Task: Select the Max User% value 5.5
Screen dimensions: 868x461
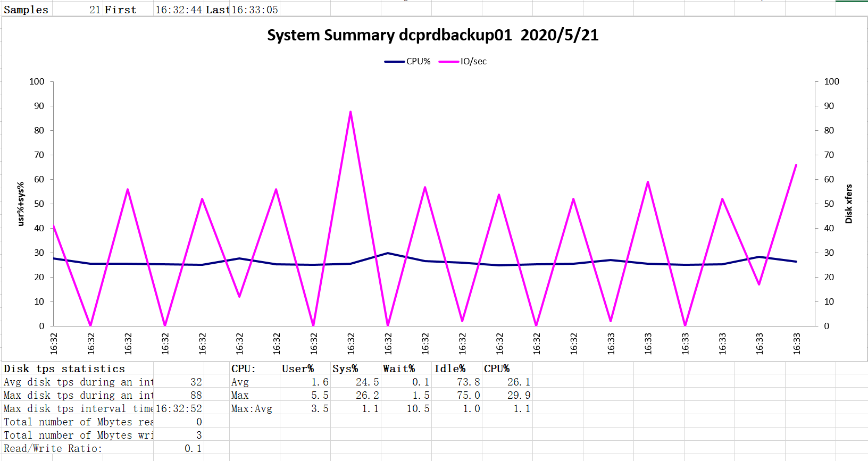Action: click(x=305, y=395)
